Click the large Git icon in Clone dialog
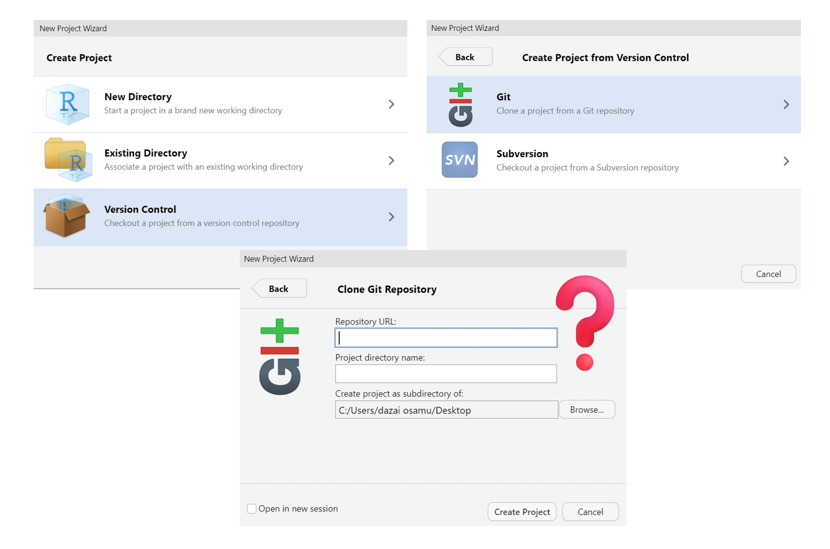The height and width of the screenshot is (549, 830). coord(280,357)
